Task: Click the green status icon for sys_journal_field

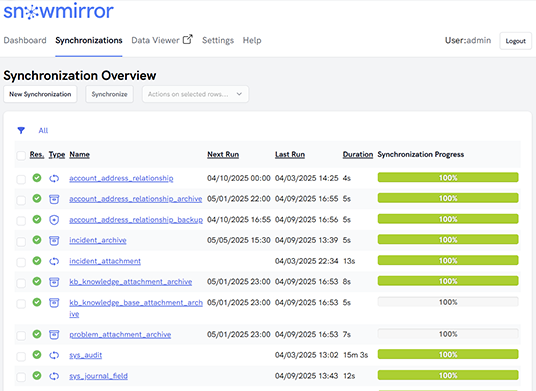Action: coord(37,376)
